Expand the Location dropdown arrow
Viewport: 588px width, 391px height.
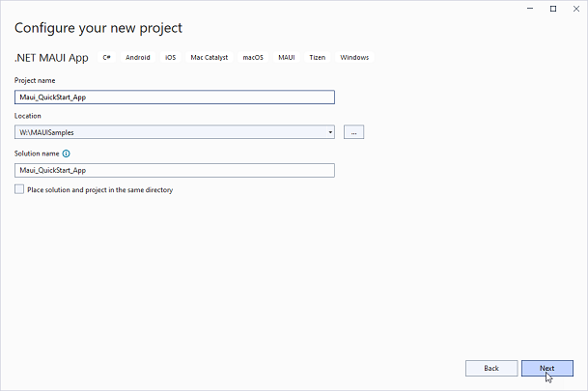(330, 132)
